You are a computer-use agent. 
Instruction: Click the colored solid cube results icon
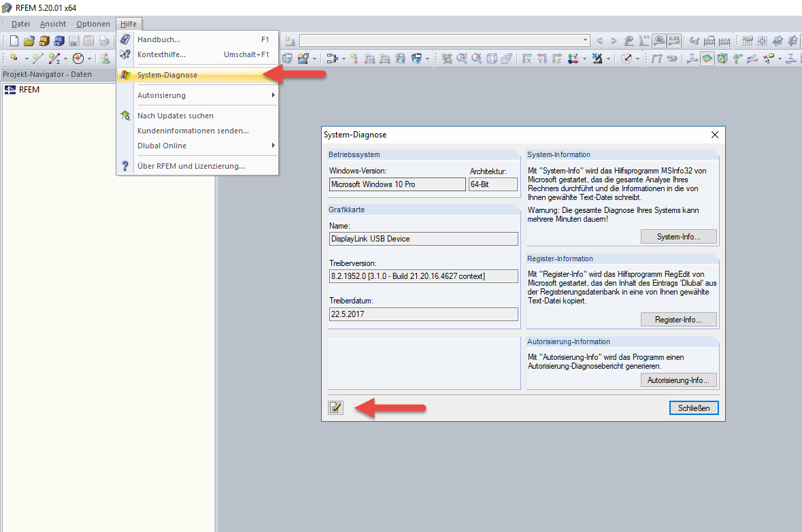click(722, 59)
